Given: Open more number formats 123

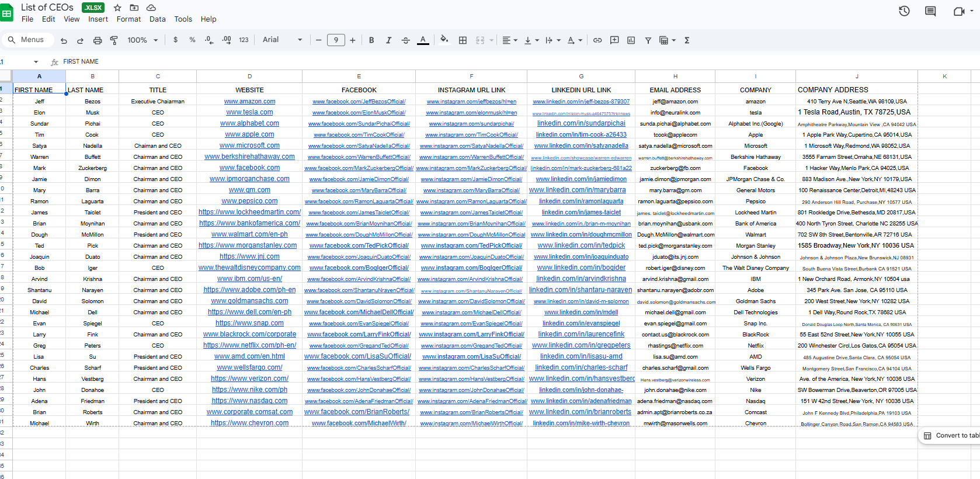Looking at the screenshot, I should 244,40.
